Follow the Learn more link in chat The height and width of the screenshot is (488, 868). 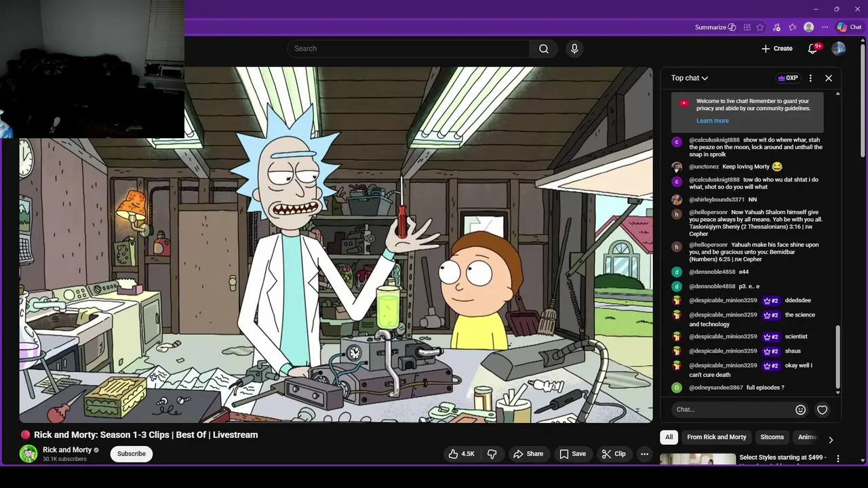click(x=713, y=121)
